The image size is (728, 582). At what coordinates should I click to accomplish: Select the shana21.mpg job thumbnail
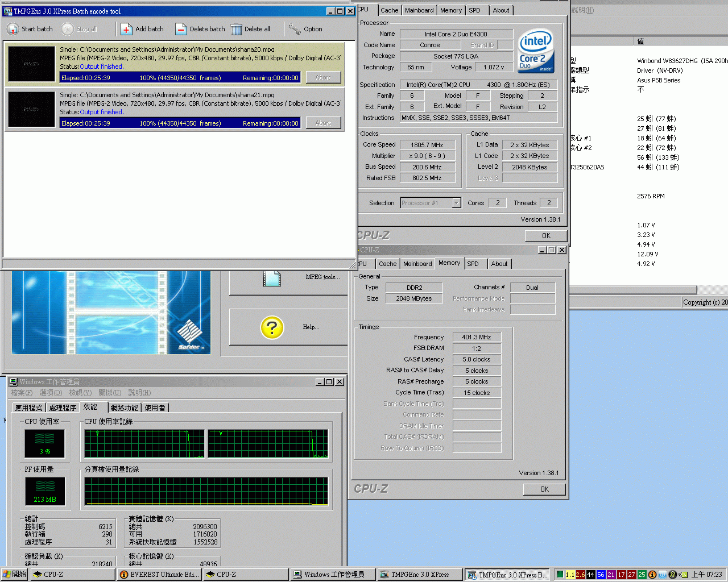31,109
